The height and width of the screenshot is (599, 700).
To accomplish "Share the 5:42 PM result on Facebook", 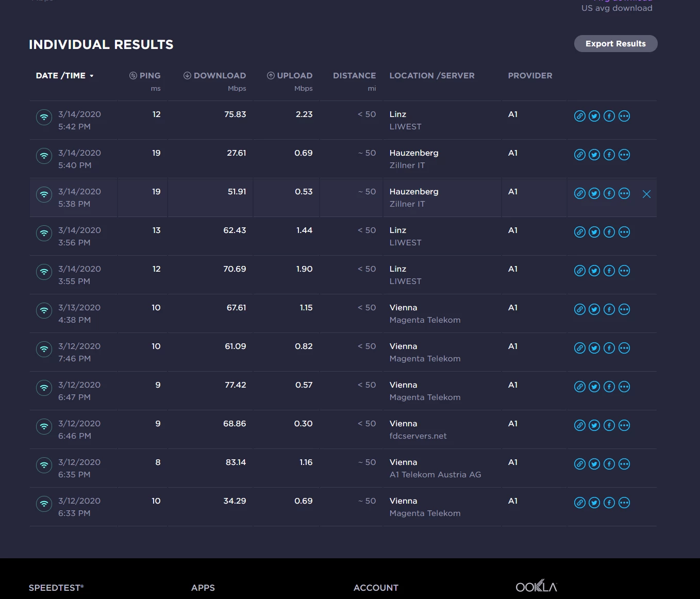I will [x=609, y=116].
